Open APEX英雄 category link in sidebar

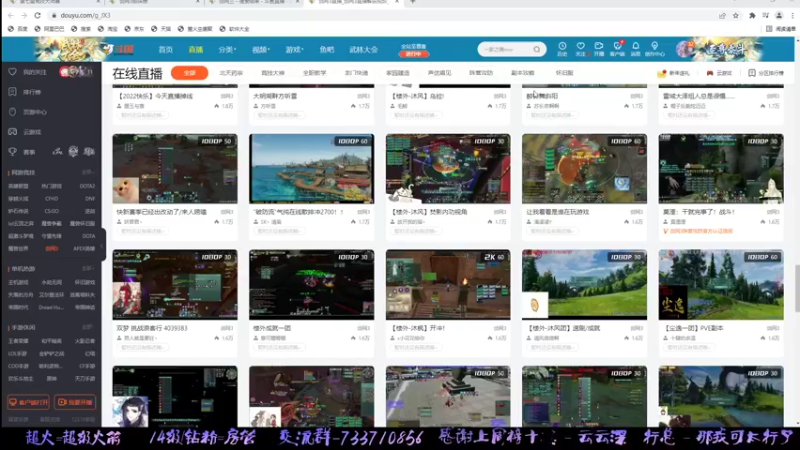[x=84, y=248]
